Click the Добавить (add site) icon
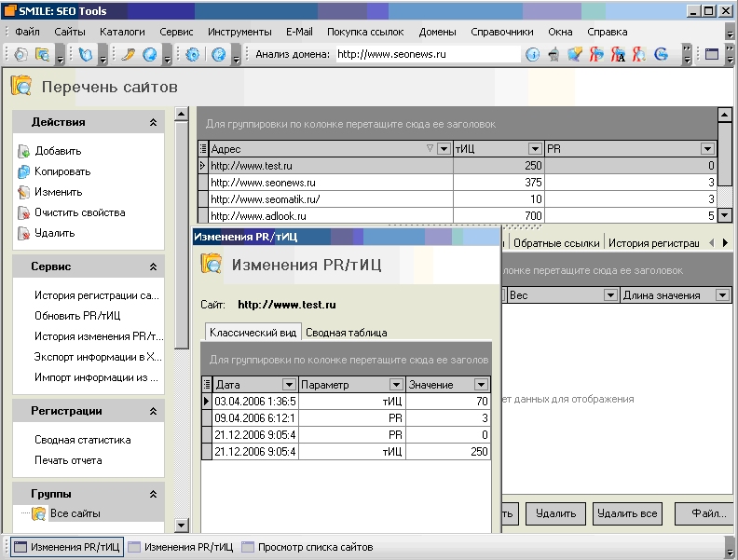 click(24, 151)
